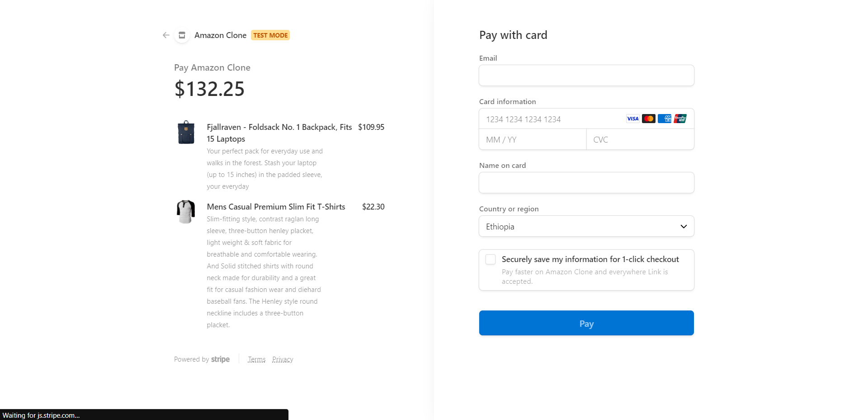The image size is (868, 420).
Task: Click the $22.30 price
Action: [373, 207]
